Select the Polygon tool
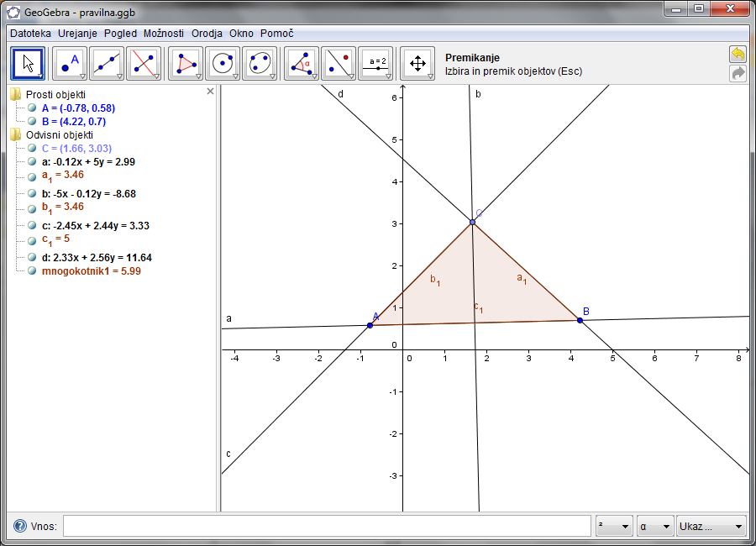This screenshot has width=756, height=546. 186,63
